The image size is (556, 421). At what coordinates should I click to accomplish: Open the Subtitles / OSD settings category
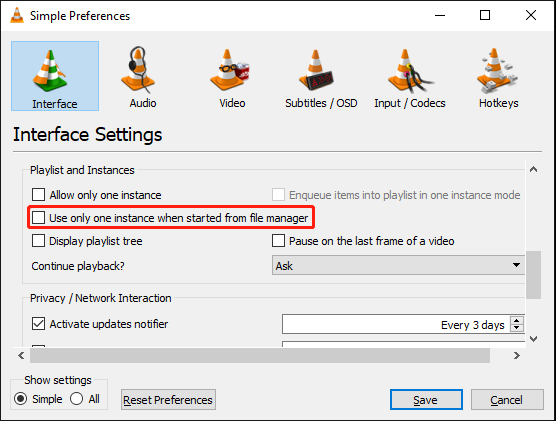click(x=321, y=76)
